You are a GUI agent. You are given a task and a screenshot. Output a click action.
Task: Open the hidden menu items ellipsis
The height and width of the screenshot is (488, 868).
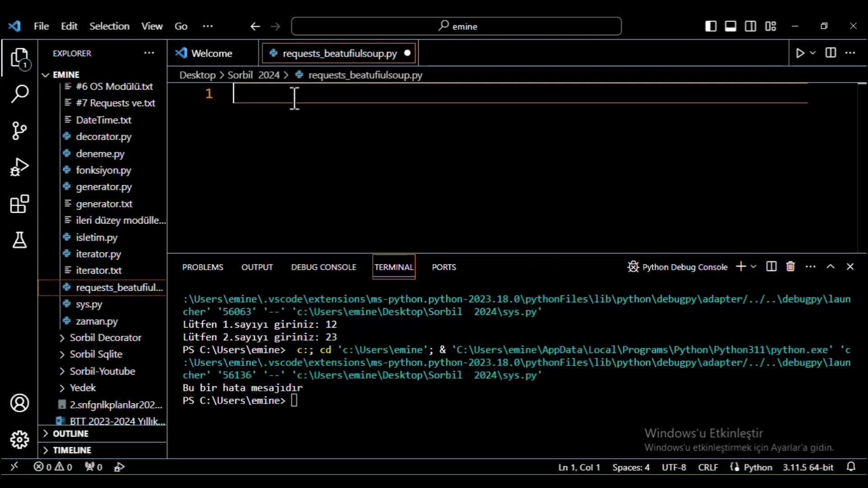[208, 26]
